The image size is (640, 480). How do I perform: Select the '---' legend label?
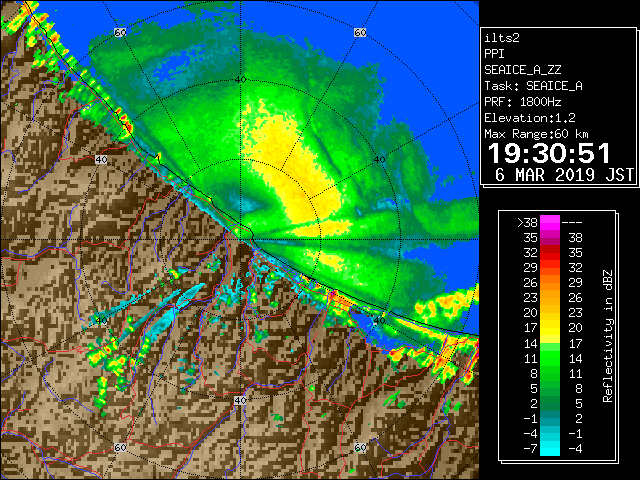[572, 223]
